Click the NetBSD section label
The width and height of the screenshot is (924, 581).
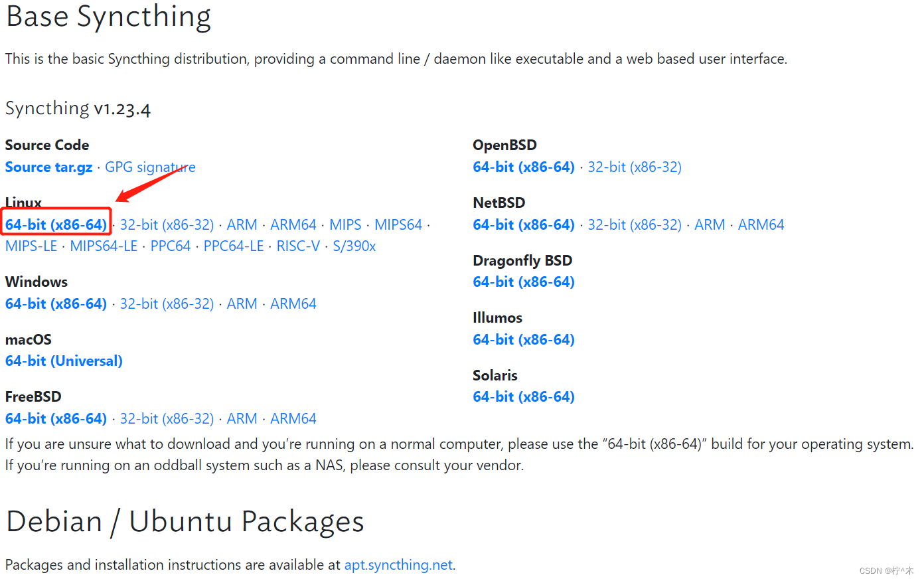pyautogui.click(x=499, y=203)
